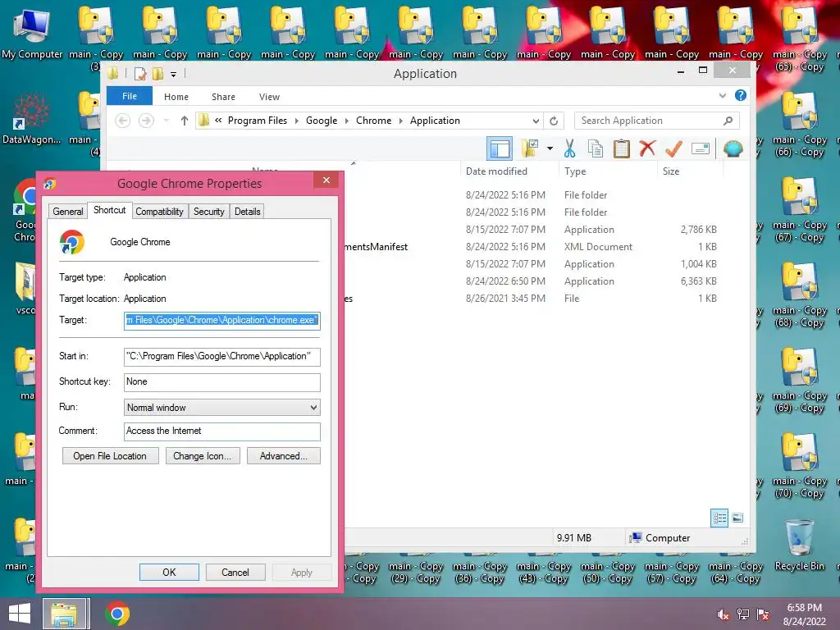Click Open File Location button
This screenshot has height=630, width=840.
(x=111, y=456)
